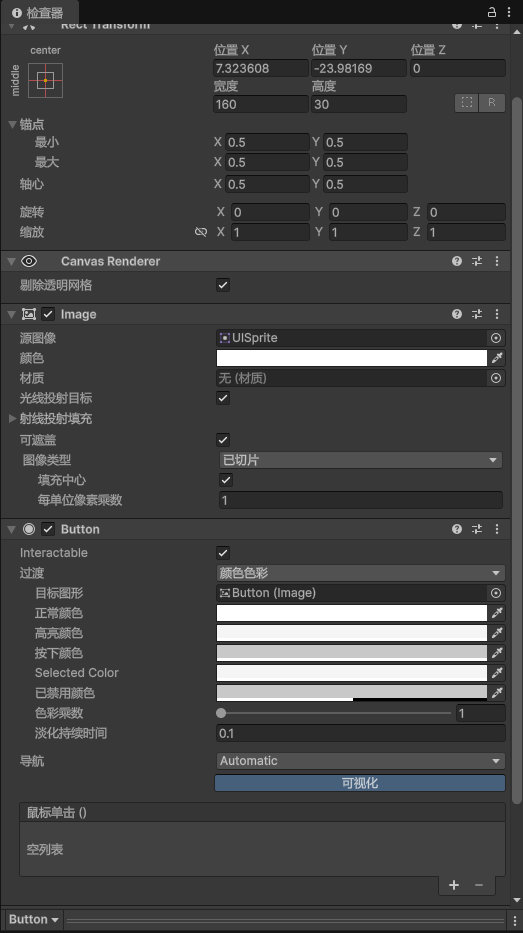Open object picker for UISprite source image
The image size is (523, 933).
coord(496,338)
